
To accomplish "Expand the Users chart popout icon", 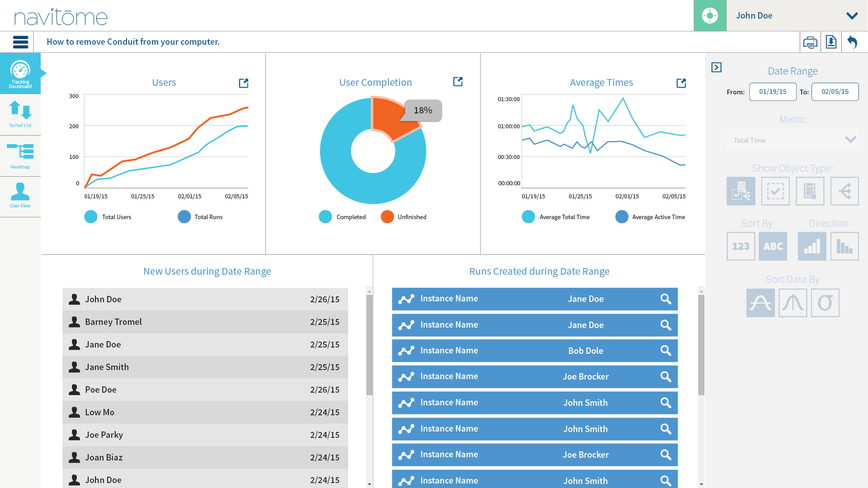I will pos(244,83).
